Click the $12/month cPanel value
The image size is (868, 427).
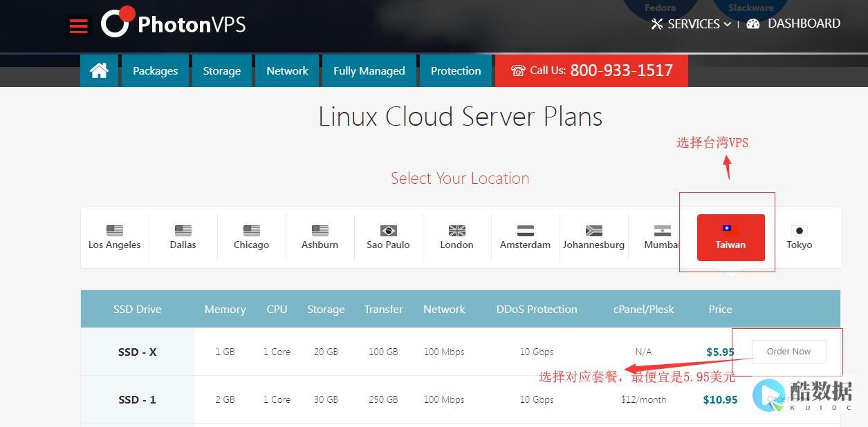coord(643,399)
